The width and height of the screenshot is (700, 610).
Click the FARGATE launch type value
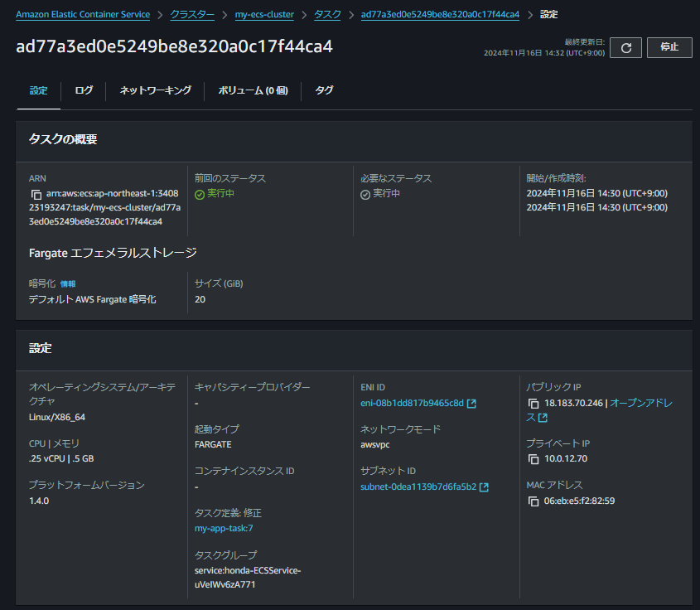coord(213,445)
